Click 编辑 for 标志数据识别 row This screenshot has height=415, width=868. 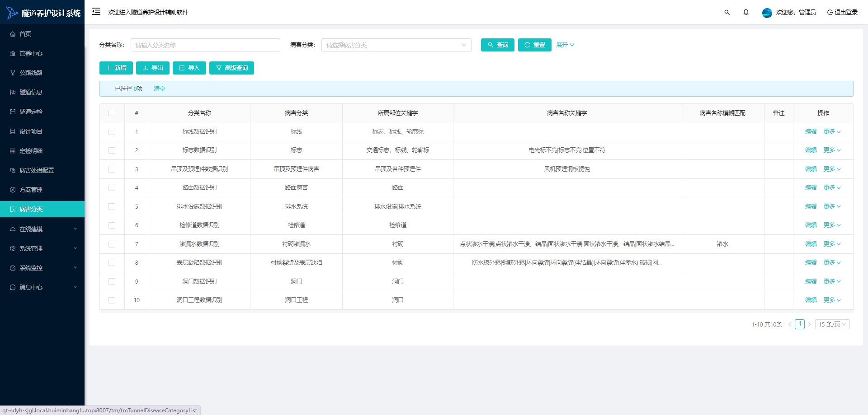click(811, 150)
